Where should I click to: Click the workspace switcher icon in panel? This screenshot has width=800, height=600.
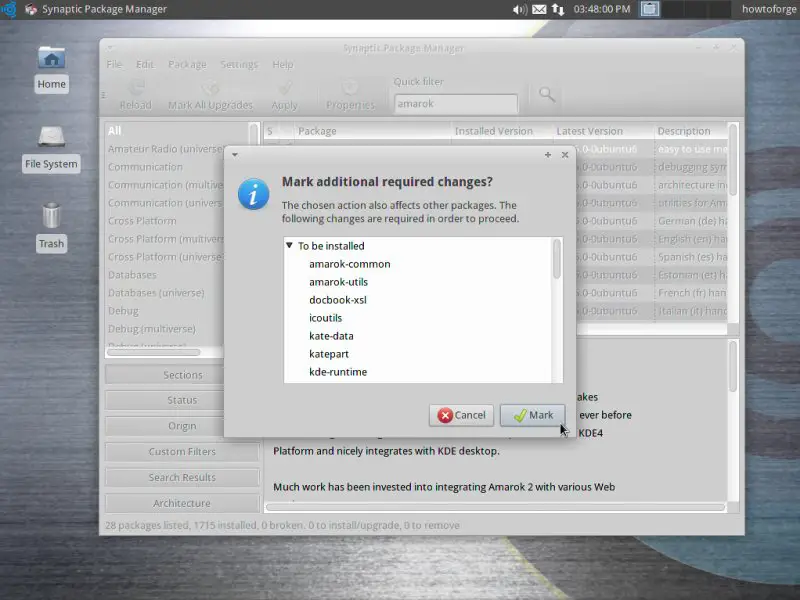(x=649, y=9)
